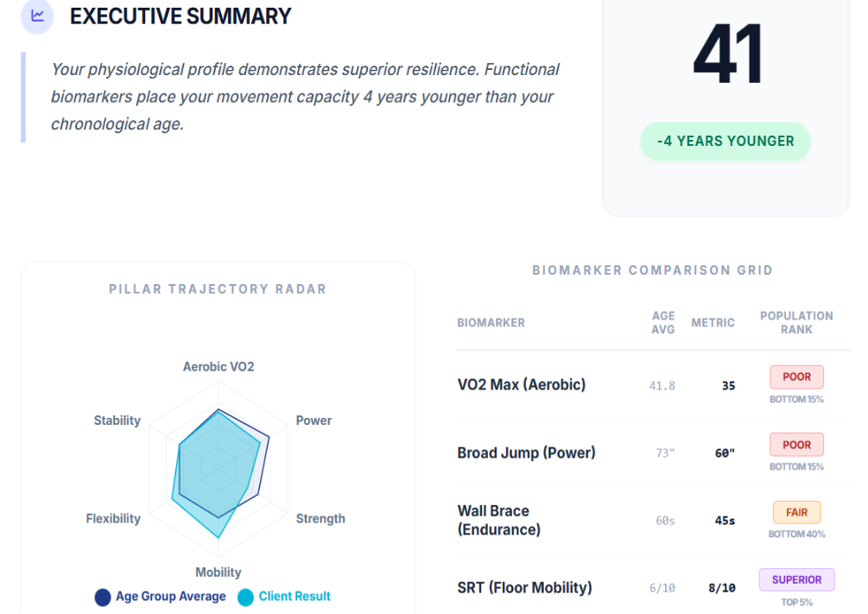Click the POOR badge for Broad Jump
This screenshot has width=868, height=614.
click(796, 445)
